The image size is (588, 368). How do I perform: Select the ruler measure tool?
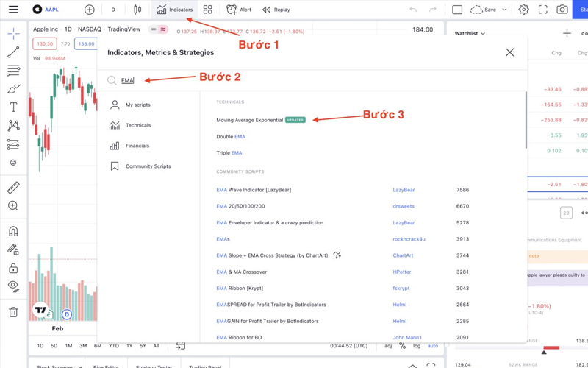13,188
